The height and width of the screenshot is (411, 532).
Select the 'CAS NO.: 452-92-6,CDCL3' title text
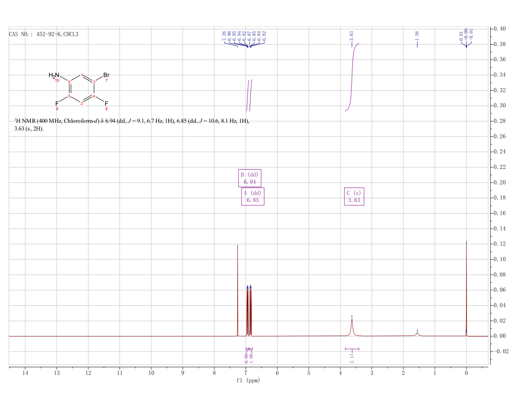[44, 34]
